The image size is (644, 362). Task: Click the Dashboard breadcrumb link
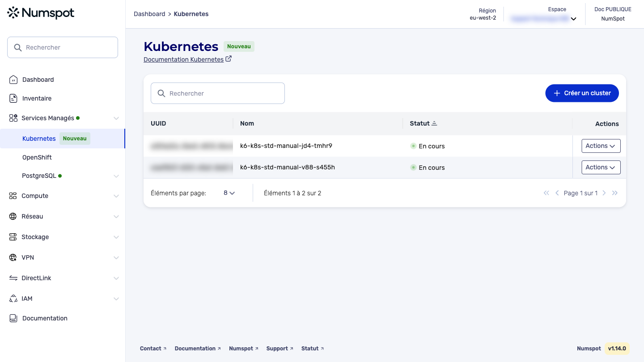click(149, 14)
